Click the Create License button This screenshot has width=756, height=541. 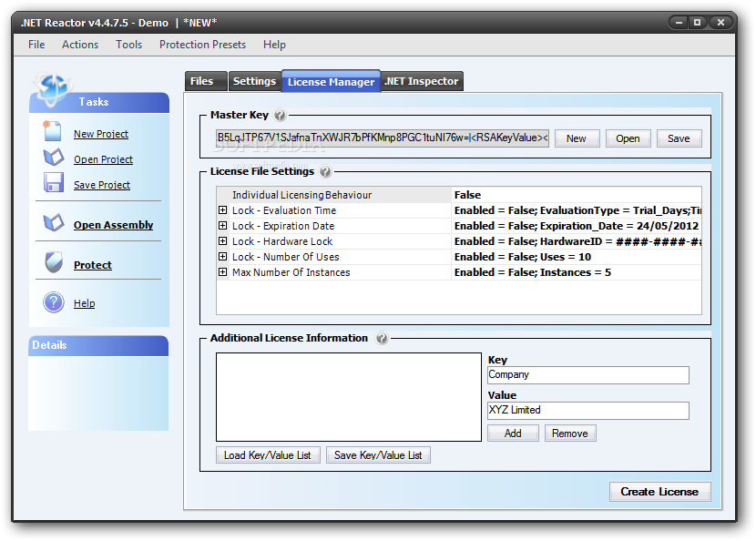click(659, 491)
